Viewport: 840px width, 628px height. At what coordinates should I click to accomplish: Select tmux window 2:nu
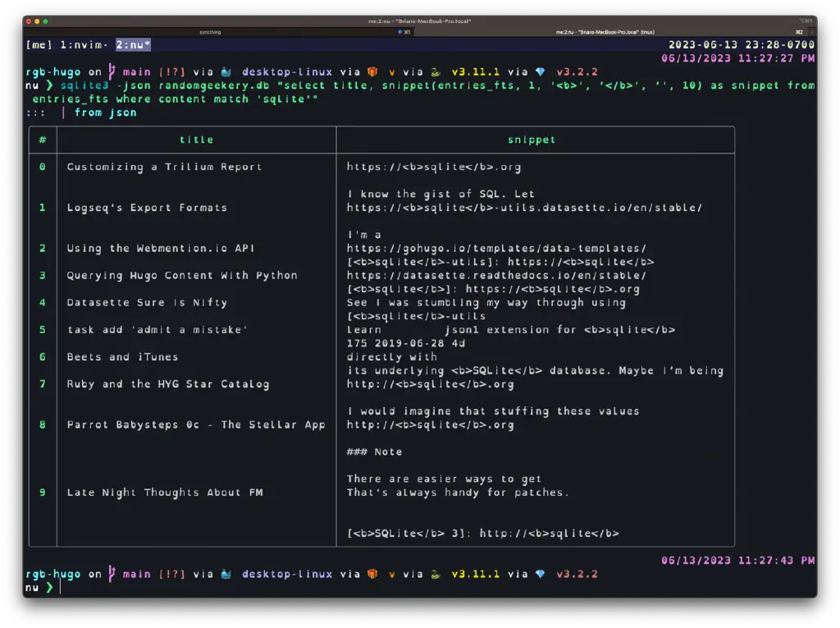[134, 45]
